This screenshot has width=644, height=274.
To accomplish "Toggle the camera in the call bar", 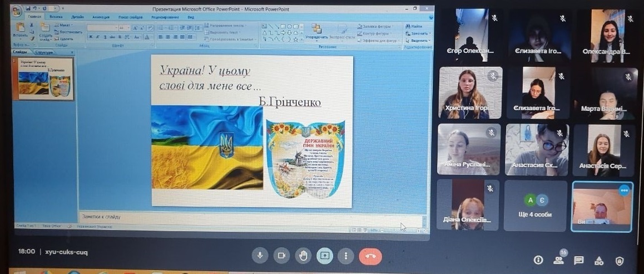I will coord(281,256).
